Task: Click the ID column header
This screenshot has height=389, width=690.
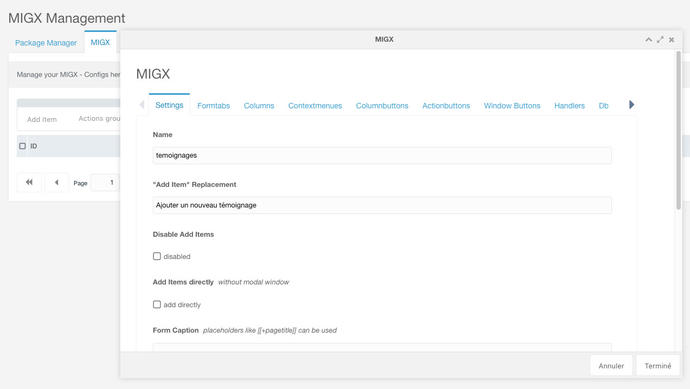Action: point(33,146)
